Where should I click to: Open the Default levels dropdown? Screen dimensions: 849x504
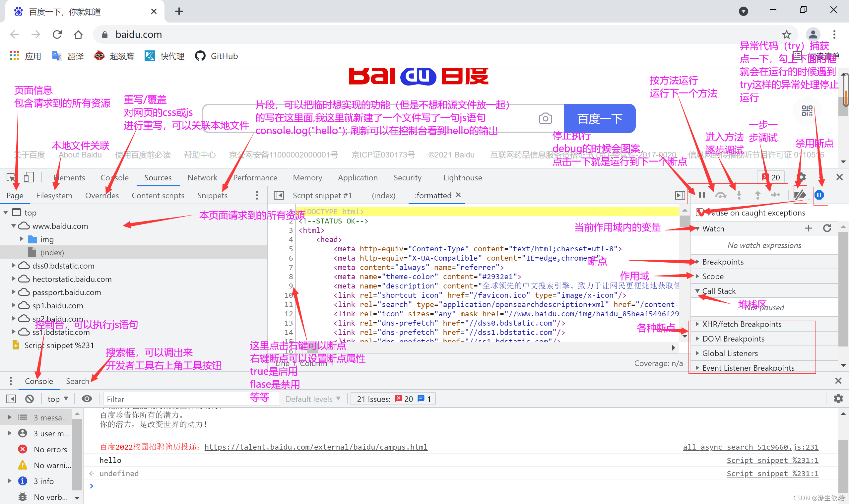(x=313, y=399)
